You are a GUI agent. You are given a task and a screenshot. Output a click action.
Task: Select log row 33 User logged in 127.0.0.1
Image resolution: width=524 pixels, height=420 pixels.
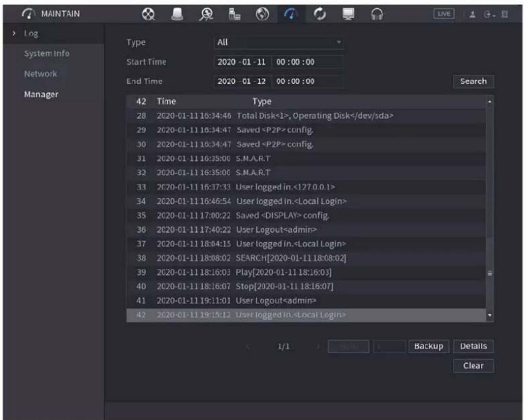point(306,187)
